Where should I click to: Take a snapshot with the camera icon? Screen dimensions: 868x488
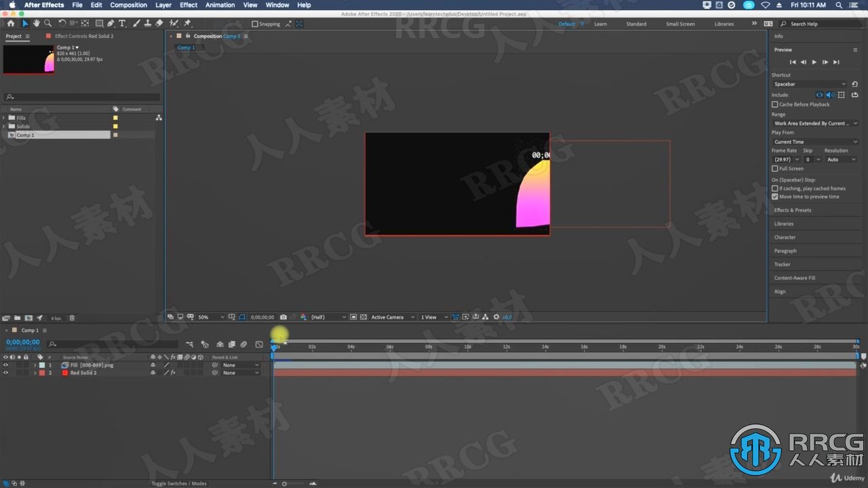click(283, 317)
